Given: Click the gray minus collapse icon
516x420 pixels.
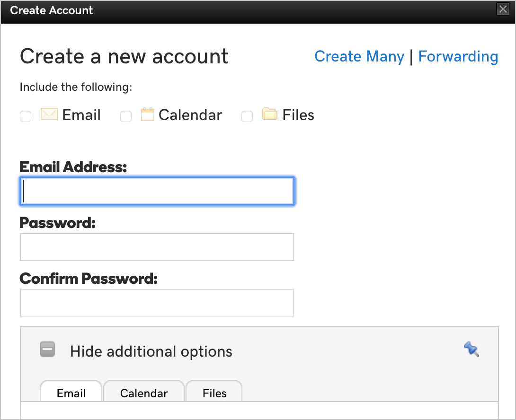Looking at the screenshot, I should coord(47,350).
